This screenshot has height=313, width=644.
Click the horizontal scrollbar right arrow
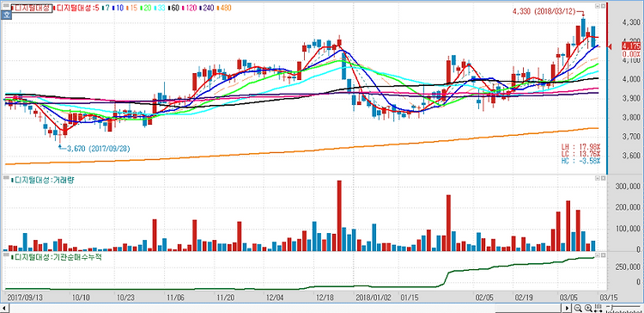click(x=568, y=308)
